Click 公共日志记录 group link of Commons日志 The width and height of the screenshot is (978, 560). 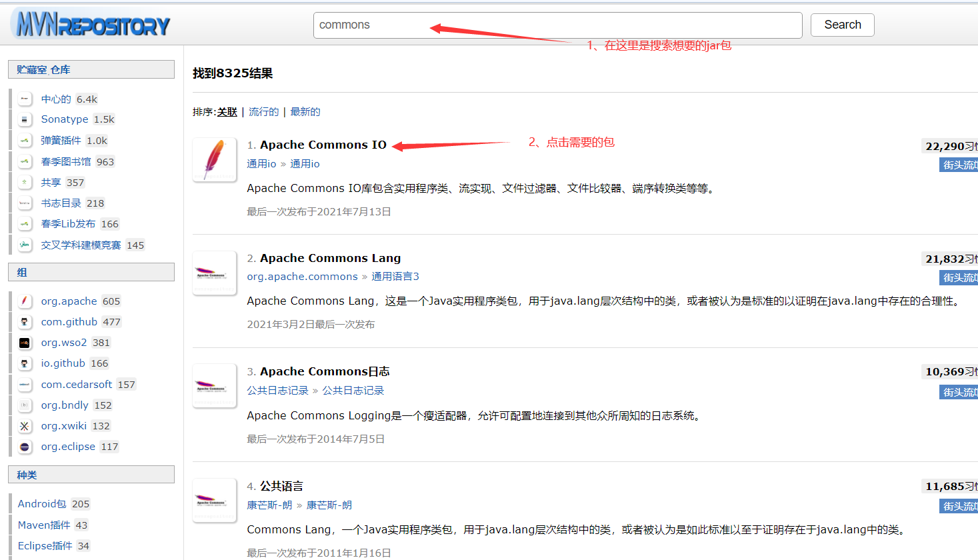(277, 391)
